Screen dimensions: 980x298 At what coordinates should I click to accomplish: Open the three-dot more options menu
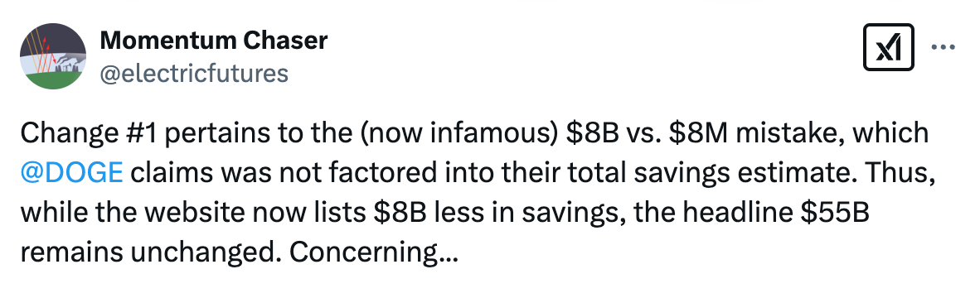pos(944,47)
